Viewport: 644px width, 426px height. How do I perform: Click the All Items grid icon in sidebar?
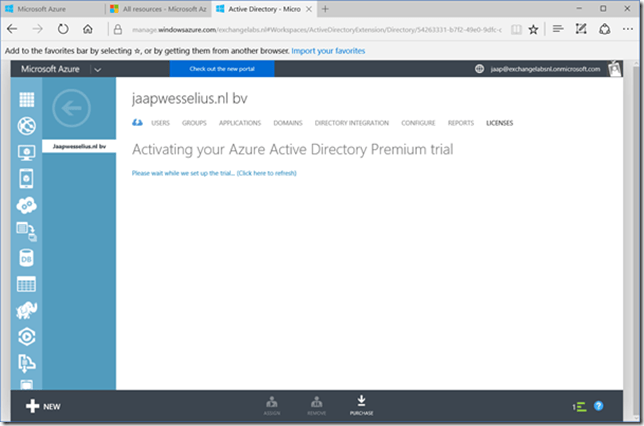pos(27,101)
